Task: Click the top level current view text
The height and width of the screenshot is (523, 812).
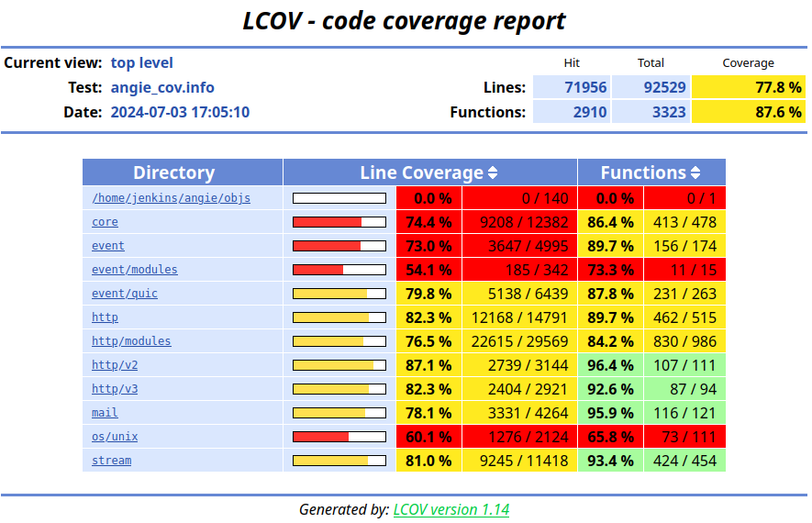Action: [x=141, y=63]
